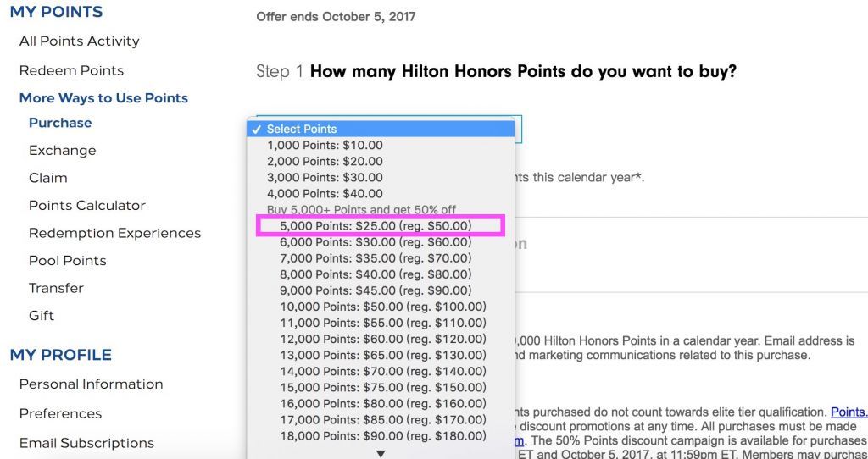Go to Redeem Points
868x459 pixels.
71,71
